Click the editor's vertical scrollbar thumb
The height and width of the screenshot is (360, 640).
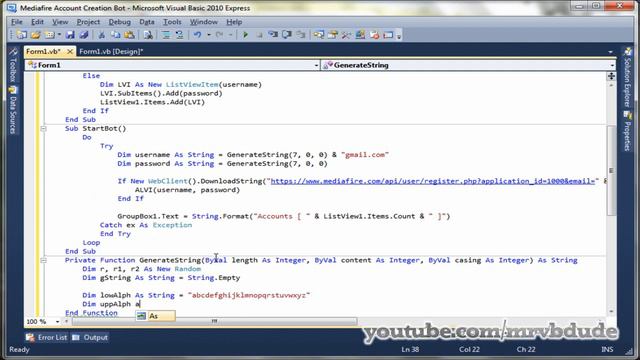pyautogui.click(x=611, y=170)
